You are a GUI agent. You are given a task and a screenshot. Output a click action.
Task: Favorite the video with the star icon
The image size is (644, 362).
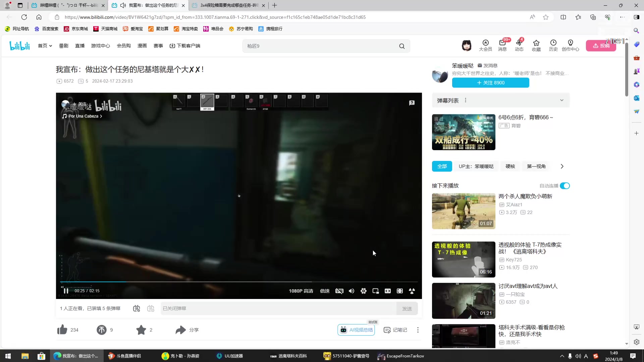click(x=141, y=330)
